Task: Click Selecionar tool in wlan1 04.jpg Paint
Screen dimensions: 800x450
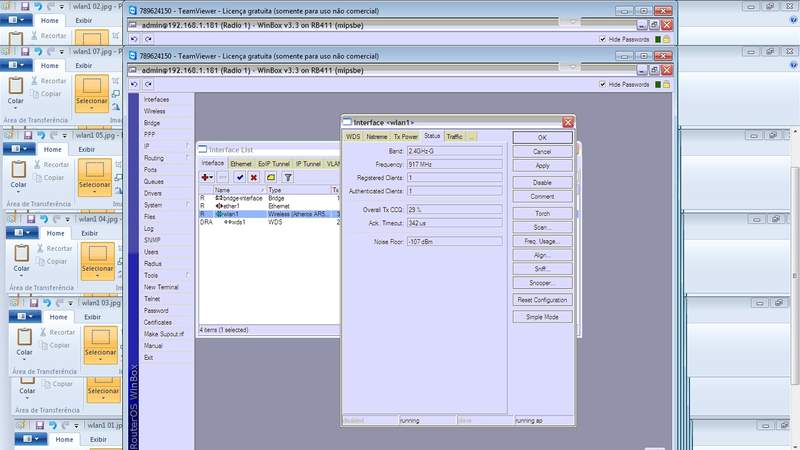Action: (x=97, y=260)
